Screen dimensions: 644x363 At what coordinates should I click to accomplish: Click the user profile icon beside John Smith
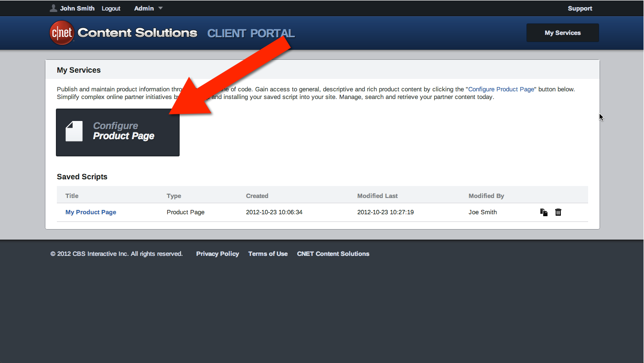[x=54, y=8]
